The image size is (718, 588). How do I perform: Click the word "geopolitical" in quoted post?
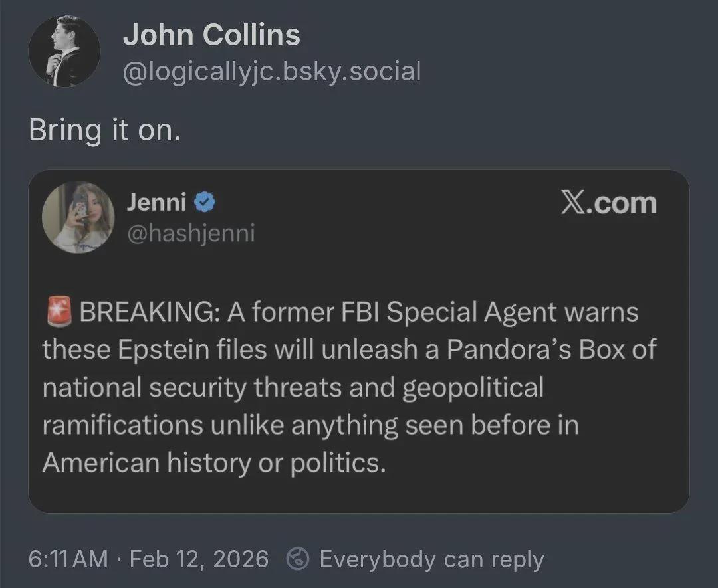[473, 387]
